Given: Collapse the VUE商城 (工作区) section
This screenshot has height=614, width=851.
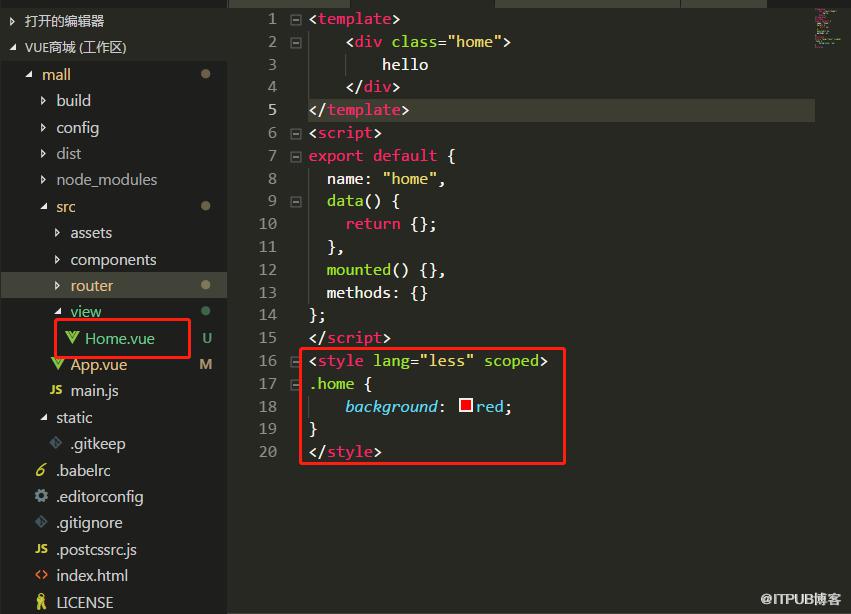Looking at the screenshot, I should pos(12,47).
